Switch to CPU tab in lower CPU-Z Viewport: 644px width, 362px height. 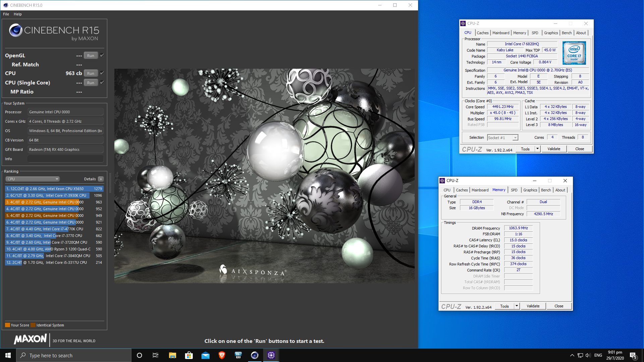tap(447, 190)
